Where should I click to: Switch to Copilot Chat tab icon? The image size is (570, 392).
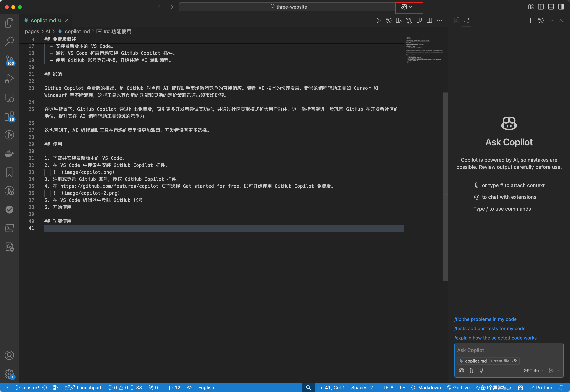point(466,20)
